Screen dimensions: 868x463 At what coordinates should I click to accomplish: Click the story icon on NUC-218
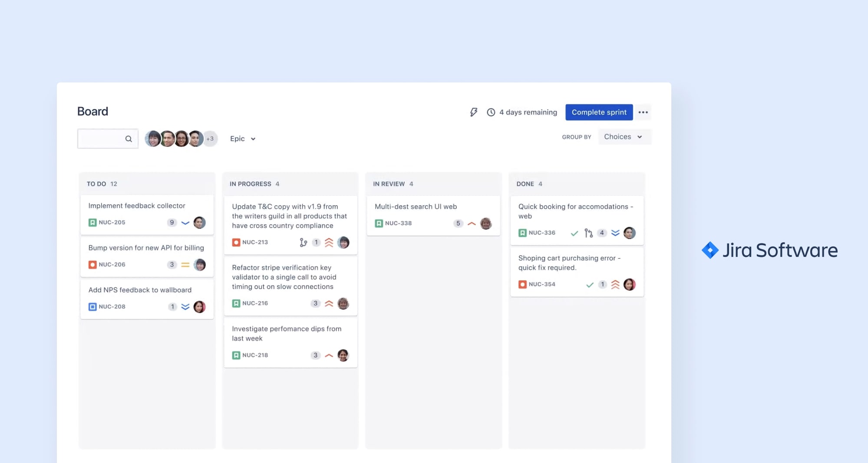tap(236, 355)
